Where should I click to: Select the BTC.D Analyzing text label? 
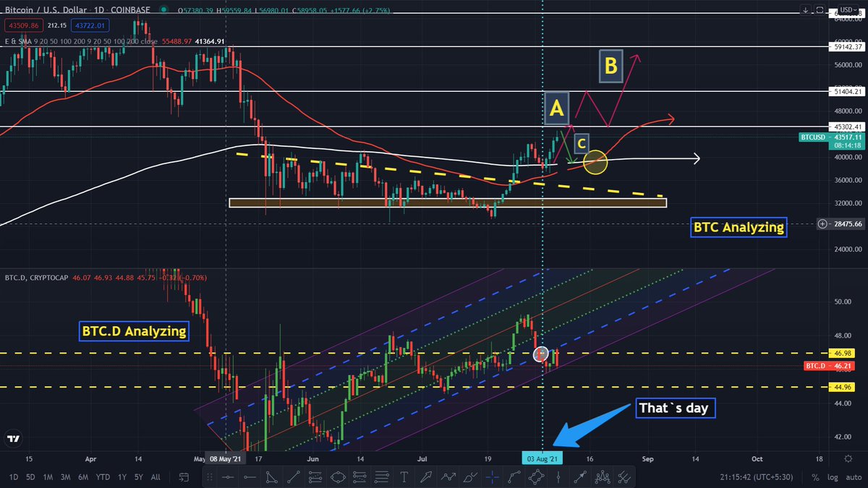pyautogui.click(x=133, y=332)
